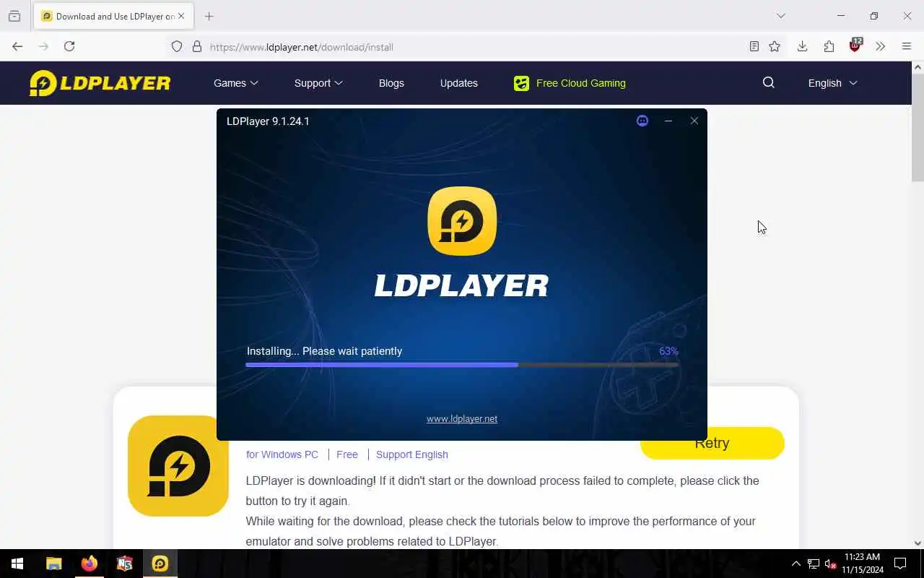Click the scrollbar down arrow
924x578 pixels.
[x=918, y=543]
